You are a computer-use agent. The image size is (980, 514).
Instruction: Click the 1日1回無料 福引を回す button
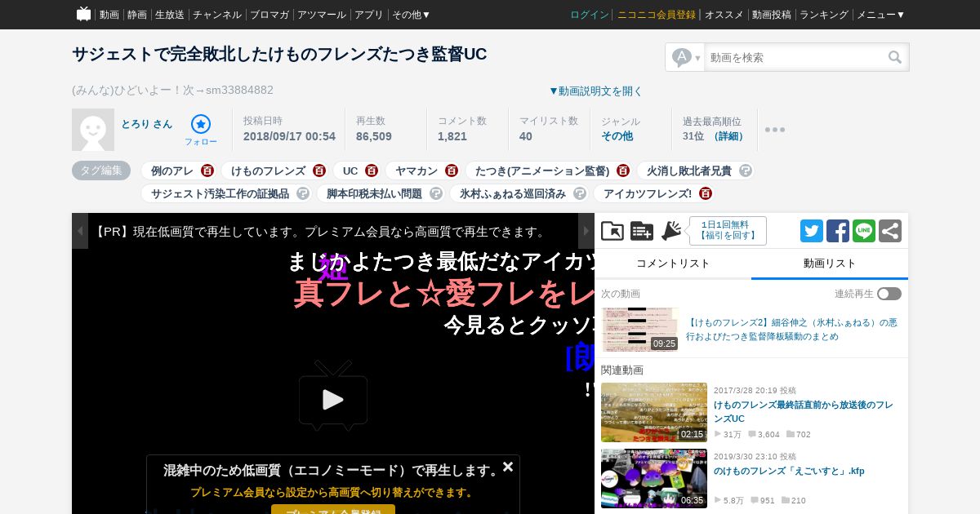[728, 231]
